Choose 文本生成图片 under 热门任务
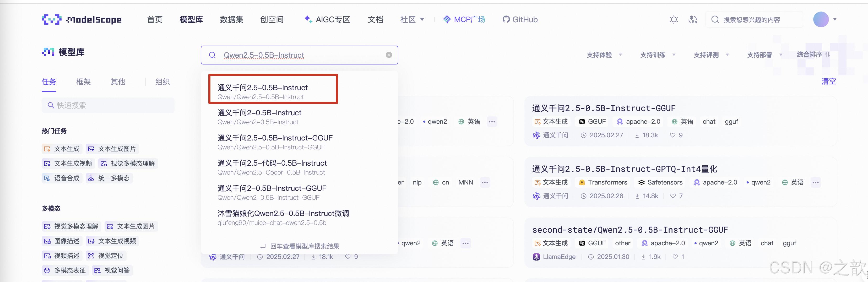The image size is (868, 282). 112,149
